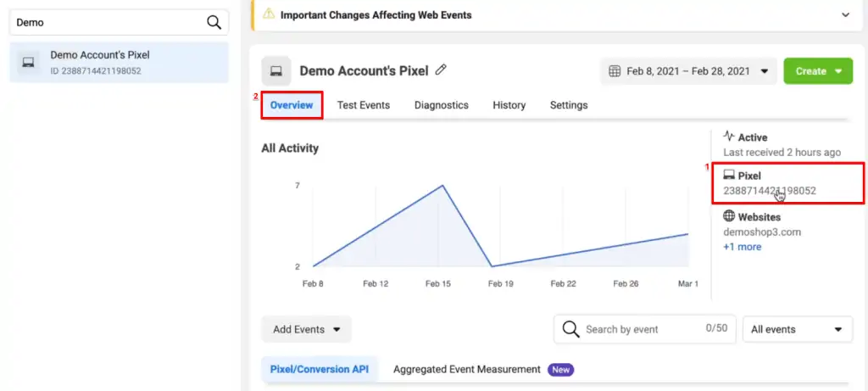Click the small laptop icon next to Pixel label
868x391 pixels.
(729, 176)
